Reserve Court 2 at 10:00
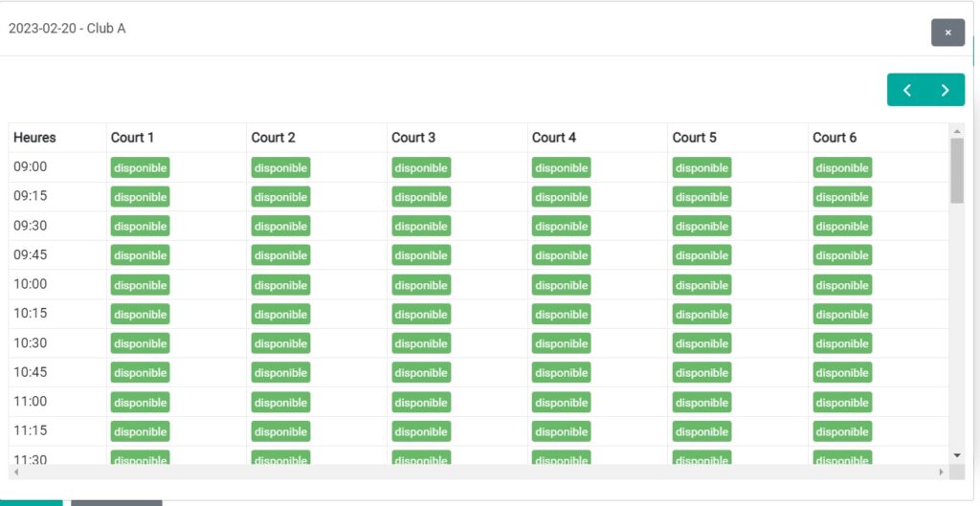980x506 pixels. 280,285
